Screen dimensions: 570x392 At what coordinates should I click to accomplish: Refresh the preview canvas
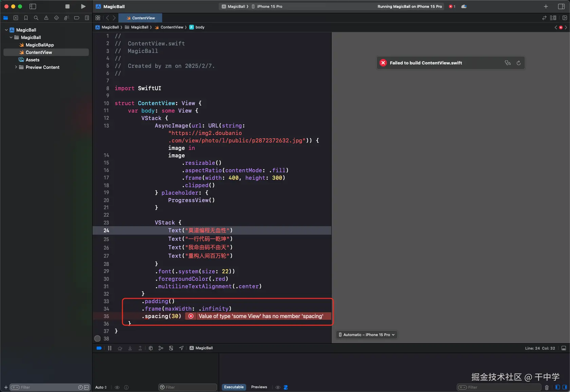pos(518,63)
